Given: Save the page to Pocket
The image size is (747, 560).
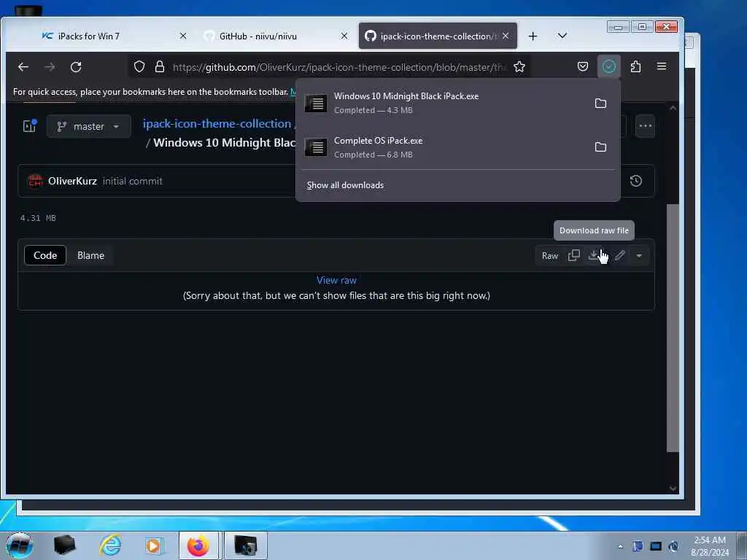Looking at the screenshot, I should point(583,66).
